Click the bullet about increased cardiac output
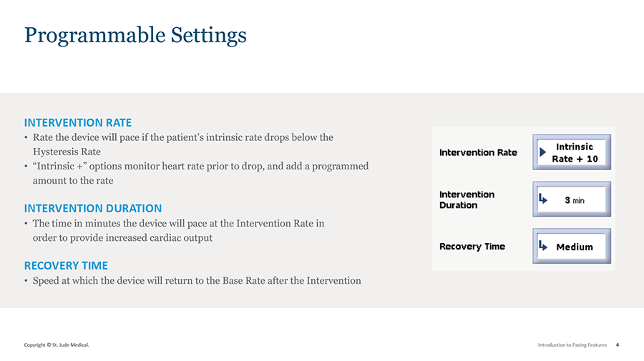 point(178,230)
